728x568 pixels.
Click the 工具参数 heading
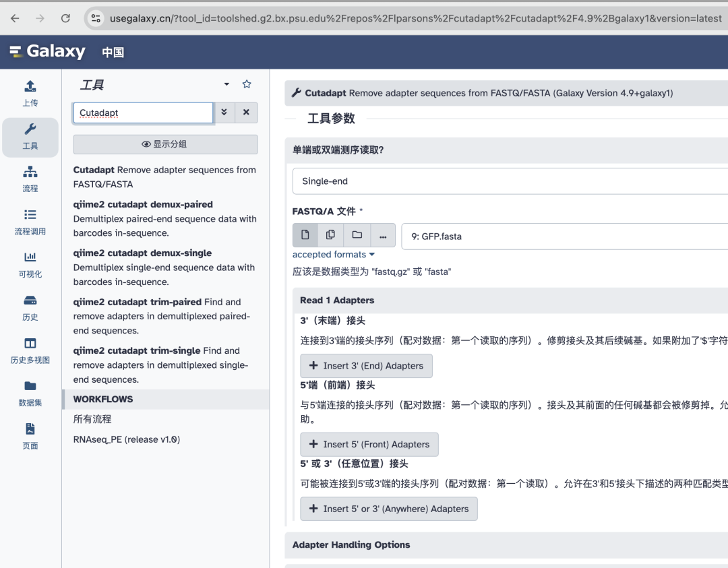pos(331,119)
